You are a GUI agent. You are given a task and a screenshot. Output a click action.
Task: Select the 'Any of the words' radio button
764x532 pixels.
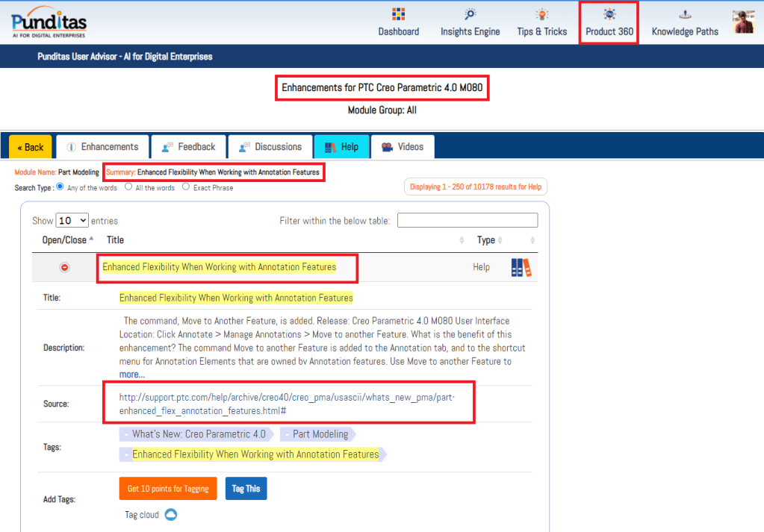click(x=60, y=187)
